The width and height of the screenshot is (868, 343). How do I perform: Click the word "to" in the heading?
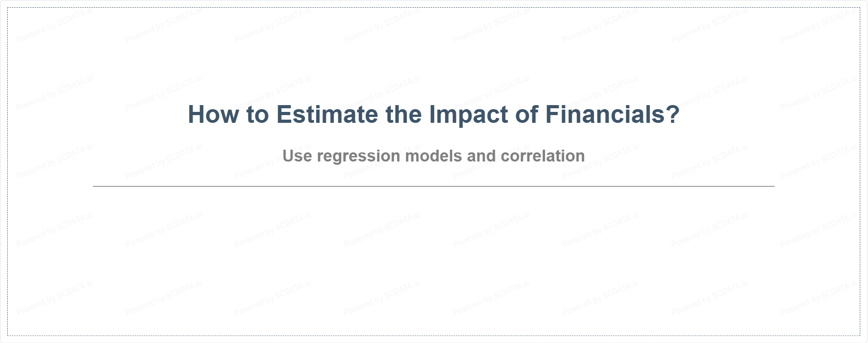pyautogui.click(x=257, y=114)
